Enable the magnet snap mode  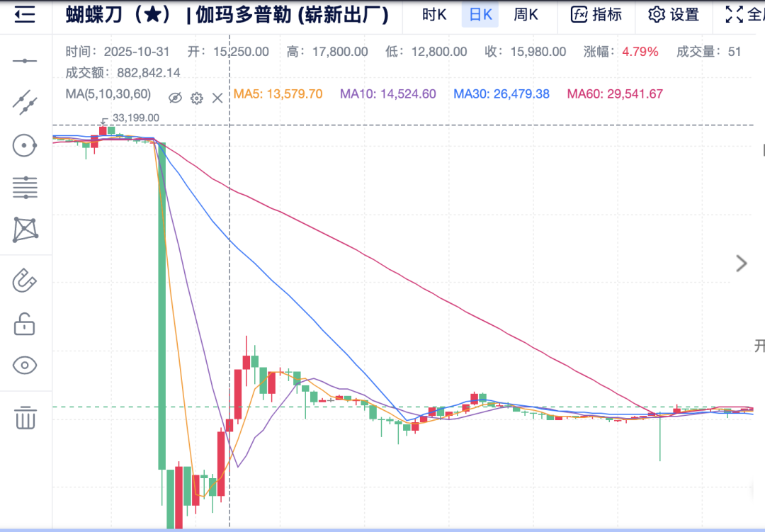(24, 281)
